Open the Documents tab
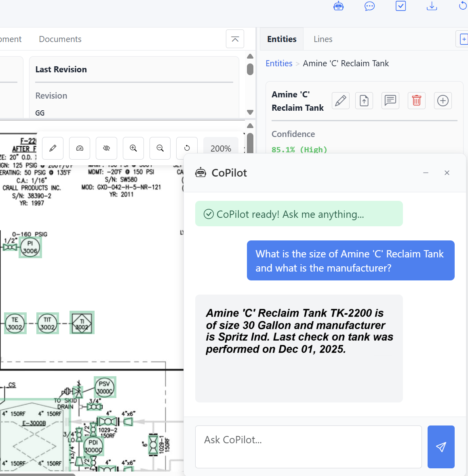The width and height of the screenshot is (468, 476). (60, 39)
